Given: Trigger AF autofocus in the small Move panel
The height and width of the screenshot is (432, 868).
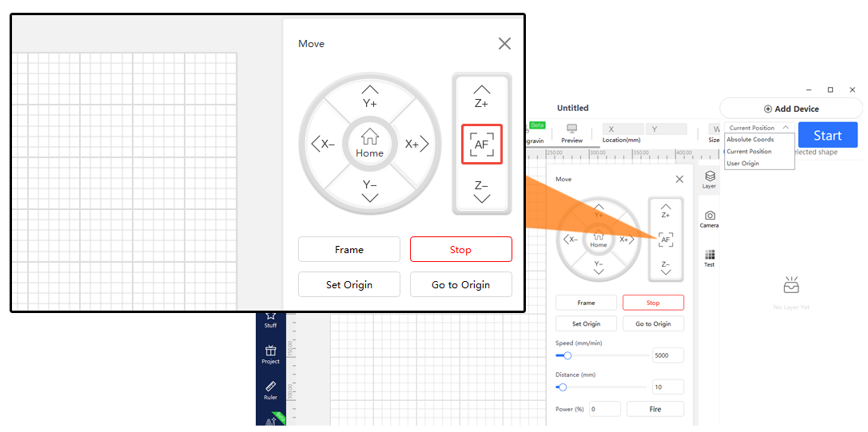Looking at the screenshot, I should coord(666,240).
